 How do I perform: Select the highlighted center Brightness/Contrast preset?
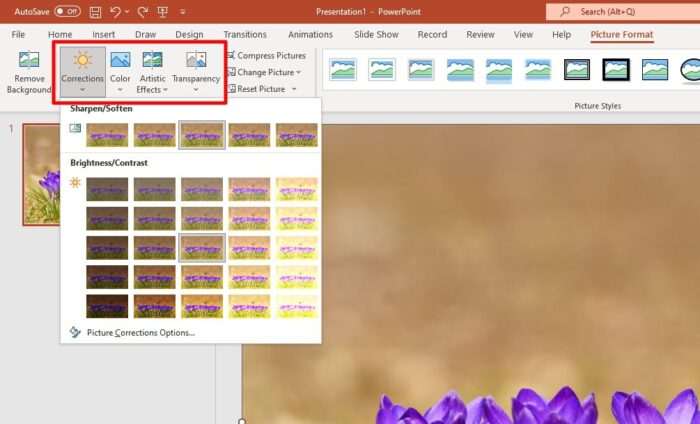tap(202, 248)
